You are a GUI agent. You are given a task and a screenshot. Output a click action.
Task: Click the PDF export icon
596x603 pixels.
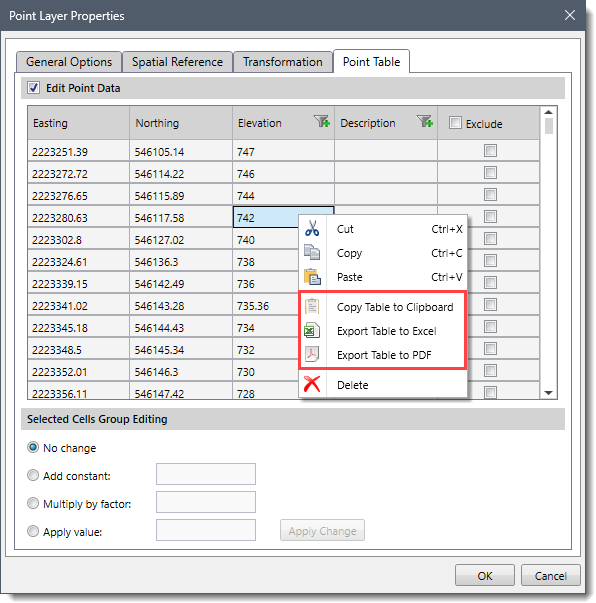(x=312, y=354)
